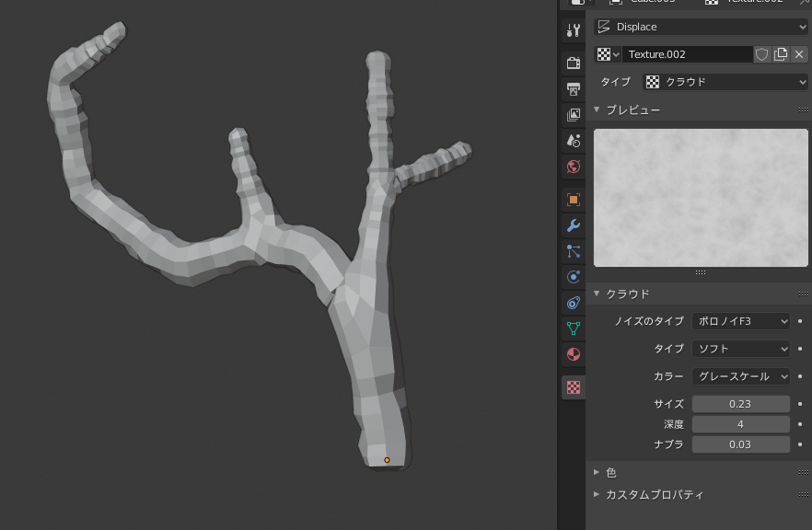The width and height of the screenshot is (812, 530).
Task: Open the タイプ クラウド texture type dropdown
Action: [x=725, y=82]
